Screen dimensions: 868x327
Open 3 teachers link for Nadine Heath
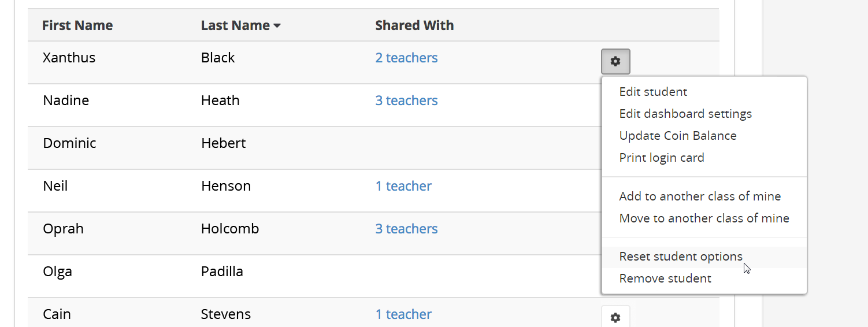(x=406, y=101)
